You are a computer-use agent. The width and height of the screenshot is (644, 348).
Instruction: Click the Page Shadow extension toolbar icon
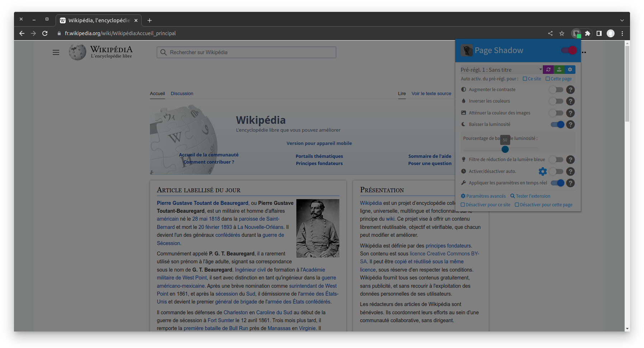point(576,33)
